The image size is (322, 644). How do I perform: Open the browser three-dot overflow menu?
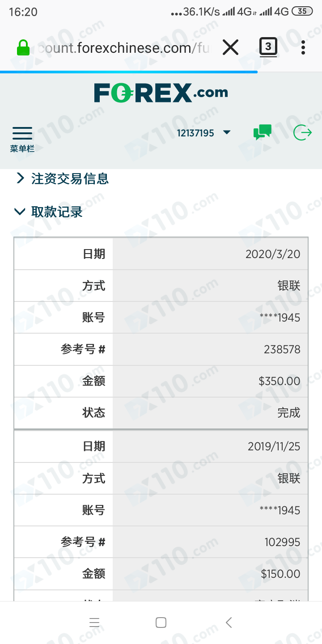point(303,47)
